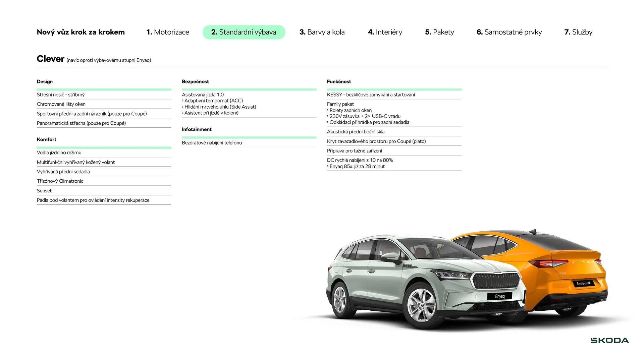Click 'Příprava pro tažné zařízení' row

(394, 151)
